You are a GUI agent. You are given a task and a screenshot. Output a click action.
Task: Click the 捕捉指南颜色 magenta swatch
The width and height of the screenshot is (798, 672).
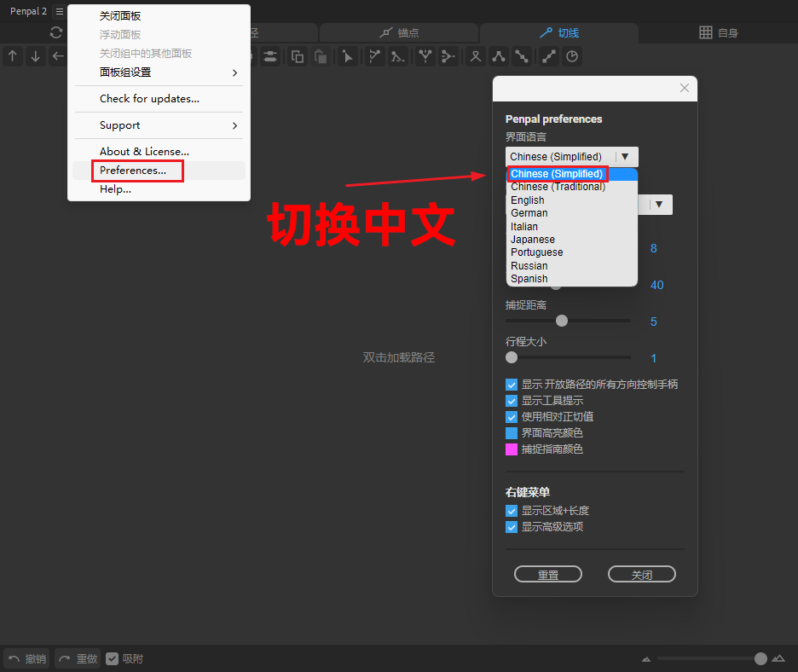coord(512,449)
